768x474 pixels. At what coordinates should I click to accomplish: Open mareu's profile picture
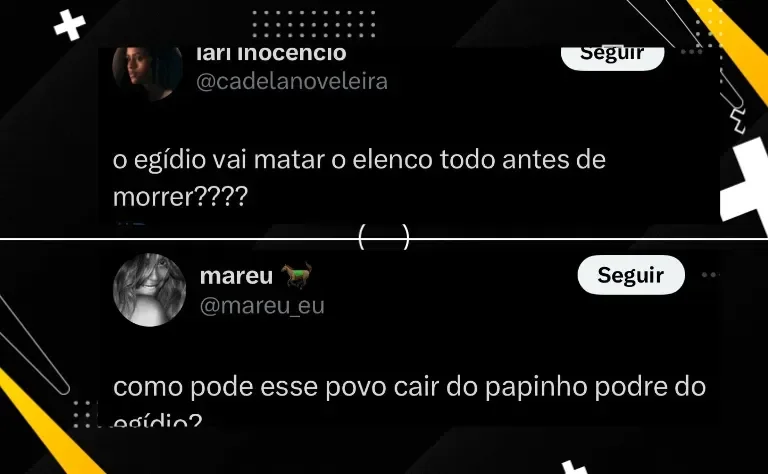pos(149,289)
